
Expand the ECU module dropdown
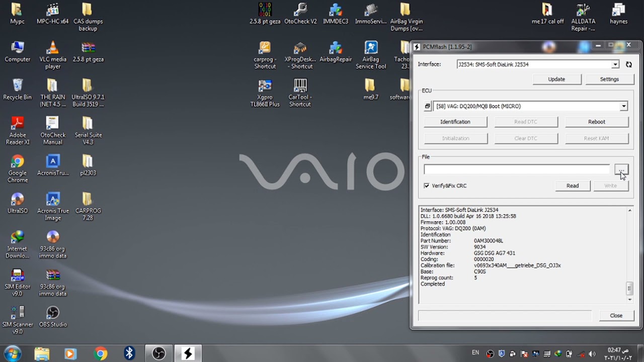coord(623,106)
